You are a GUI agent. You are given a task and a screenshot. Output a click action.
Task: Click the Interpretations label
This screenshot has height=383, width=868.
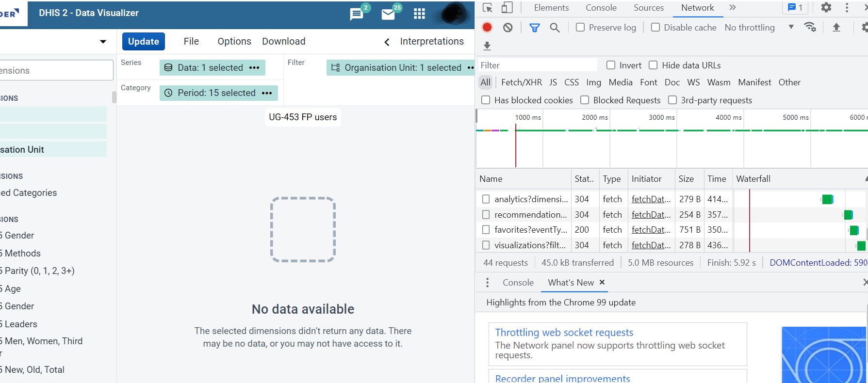coord(432,42)
